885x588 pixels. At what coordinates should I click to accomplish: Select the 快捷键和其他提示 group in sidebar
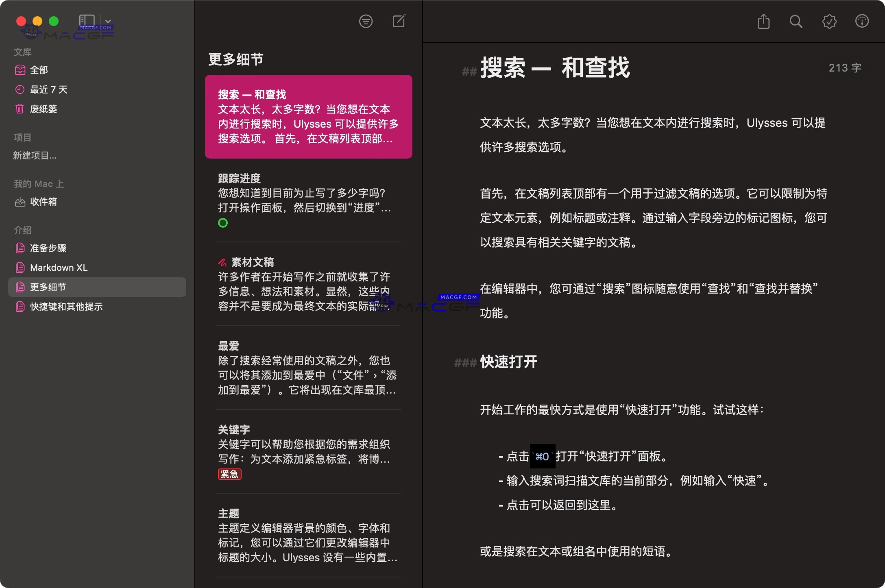point(66,307)
